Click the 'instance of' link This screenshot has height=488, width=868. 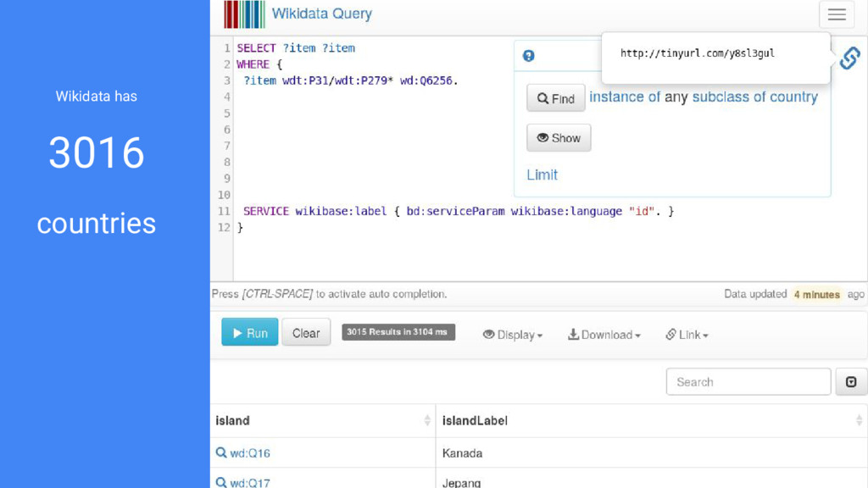click(625, 97)
